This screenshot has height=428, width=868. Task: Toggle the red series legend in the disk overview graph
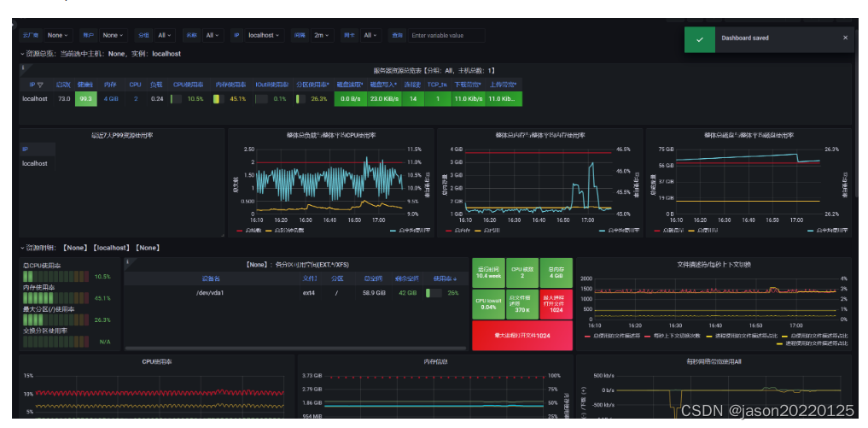click(x=669, y=230)
